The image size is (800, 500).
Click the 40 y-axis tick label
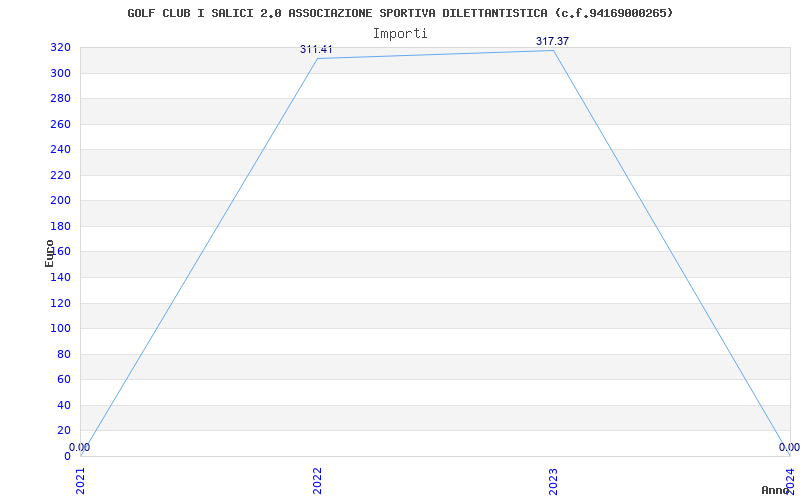tap(64, 405)
